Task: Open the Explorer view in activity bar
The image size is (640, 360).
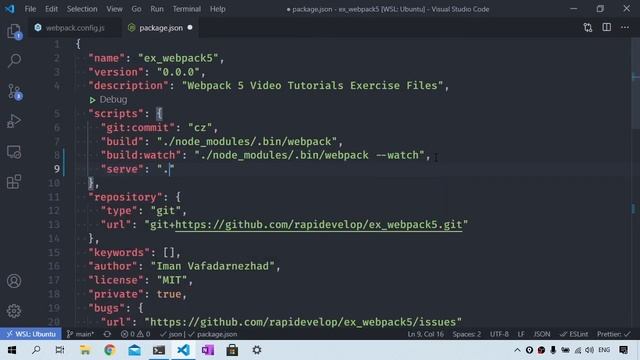Action: pyautogui.click(x=14, y=31)
